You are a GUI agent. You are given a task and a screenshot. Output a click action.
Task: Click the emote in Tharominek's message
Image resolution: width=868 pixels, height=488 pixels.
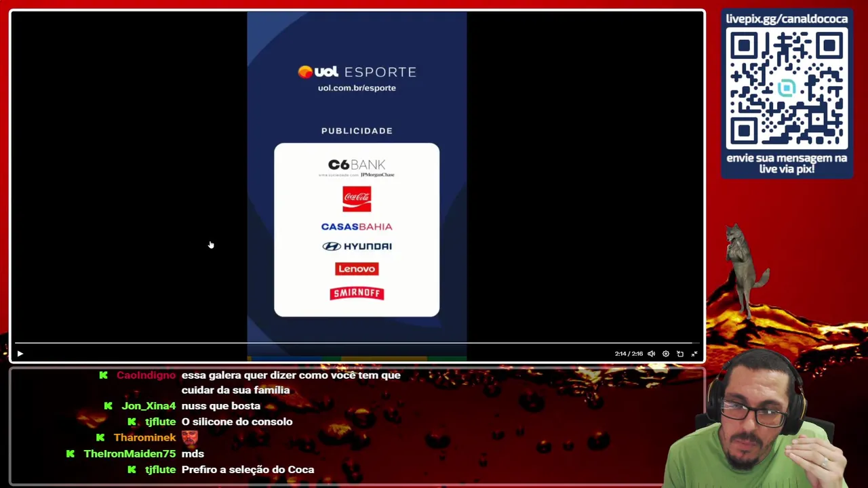pyautogui.click(x=190, y=438)
